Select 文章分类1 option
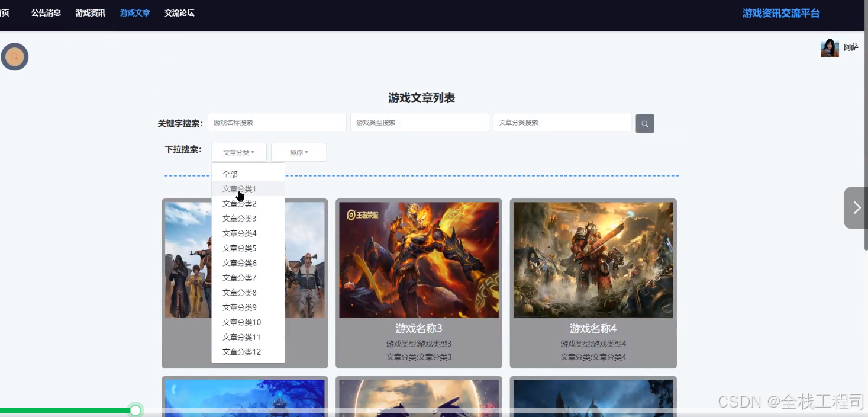868x417 pixels. click(x=248, y=189)
